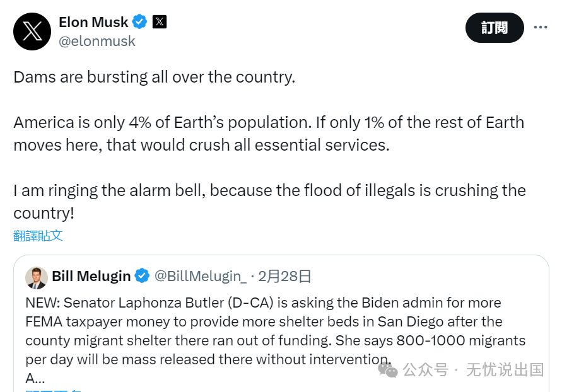Viewport: 562px width, 392px height.
Task: Click Elon Musk's X logo profile avatar
Action: tap(32, 32)
